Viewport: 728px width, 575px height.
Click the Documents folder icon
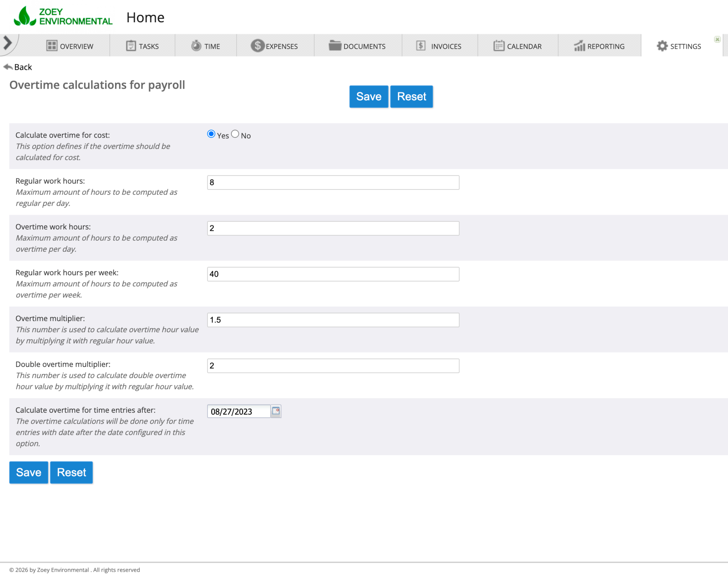click(x=335, y=46)
